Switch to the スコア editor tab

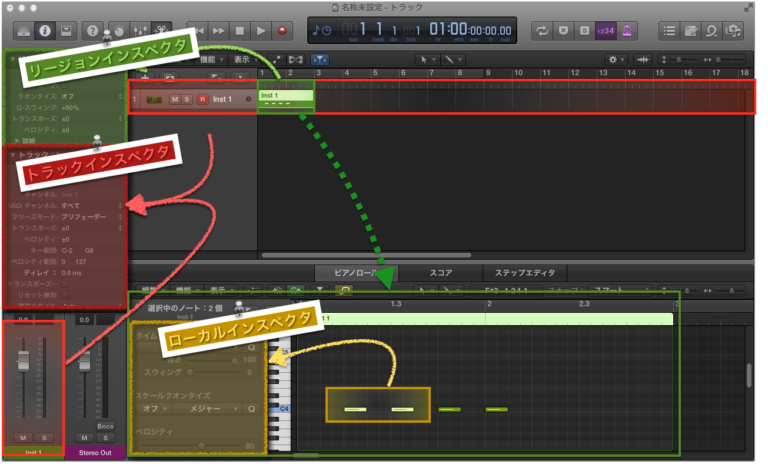click(x=441, y=273)
